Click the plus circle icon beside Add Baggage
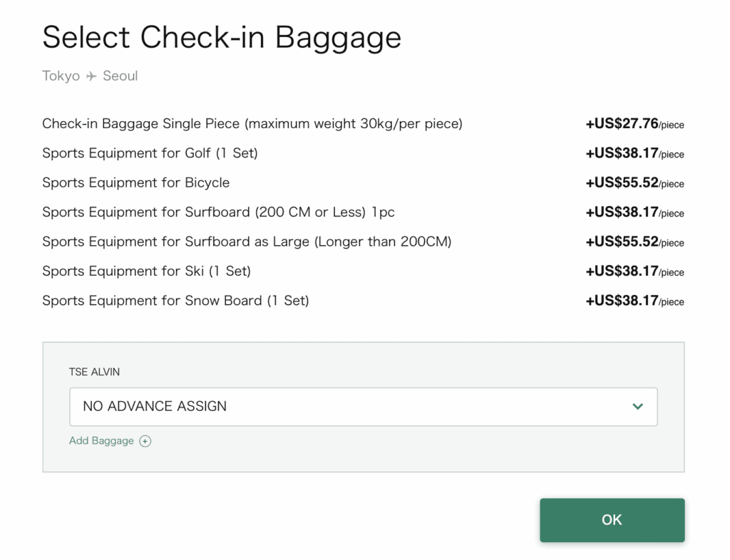This screenshot has width=730, height=560. (x=145, y=441)
